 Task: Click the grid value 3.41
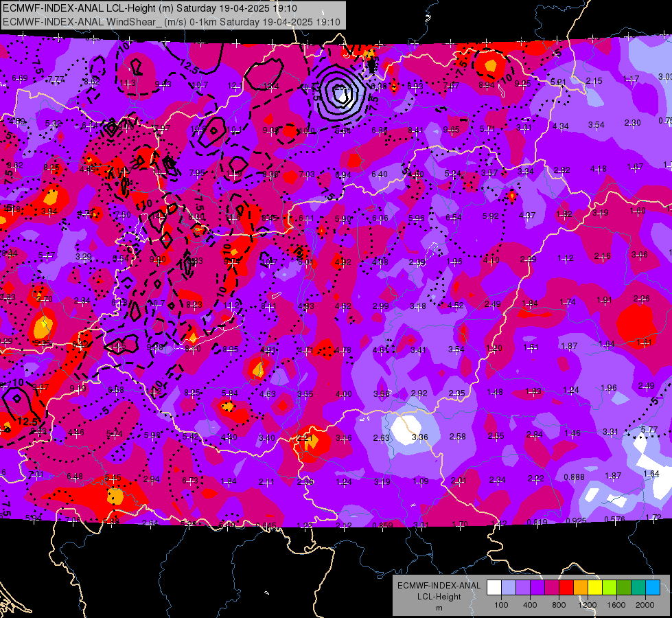[x=418, y=350]
